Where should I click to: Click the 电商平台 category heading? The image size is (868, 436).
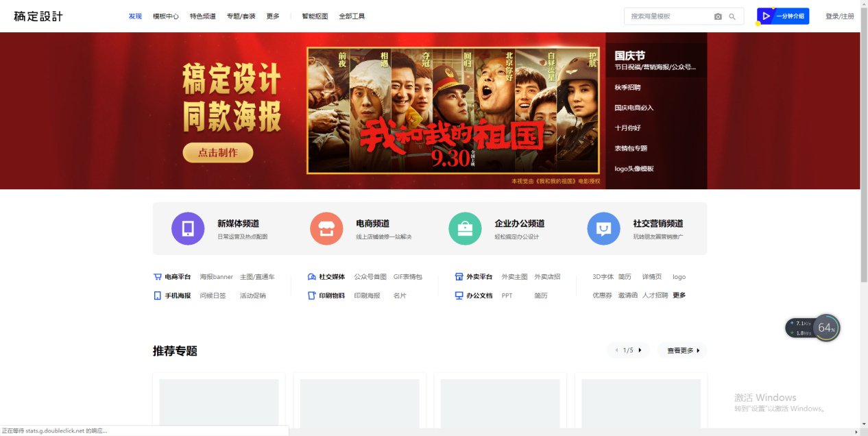coord(178,277)
